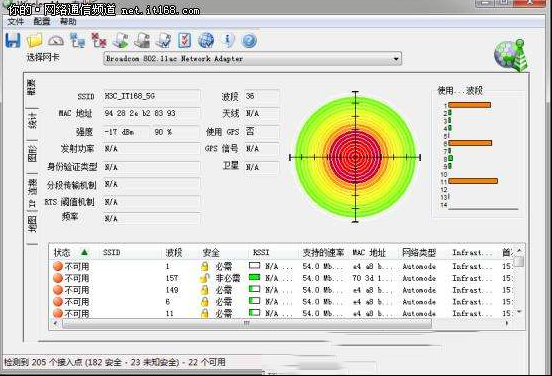Click the blue floppy disk save icon
The width and height of the screenshot is (552, 376).
click(x=13, y=40)
